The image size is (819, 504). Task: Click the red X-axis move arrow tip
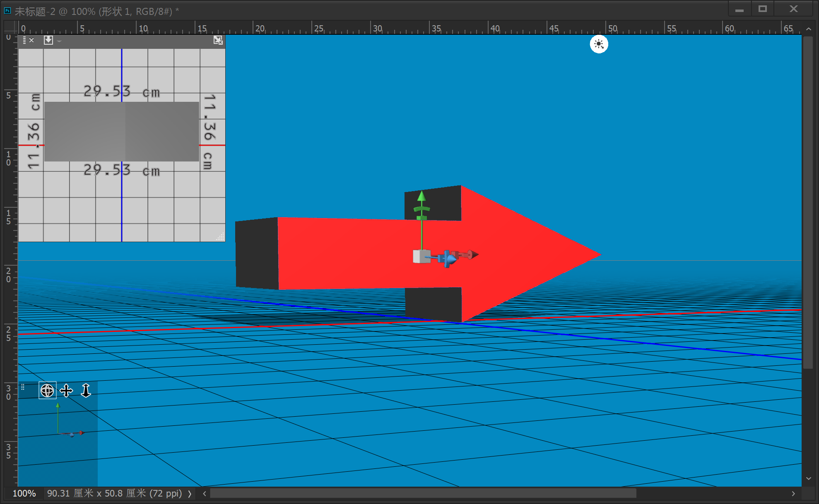[x=474, y=254]
